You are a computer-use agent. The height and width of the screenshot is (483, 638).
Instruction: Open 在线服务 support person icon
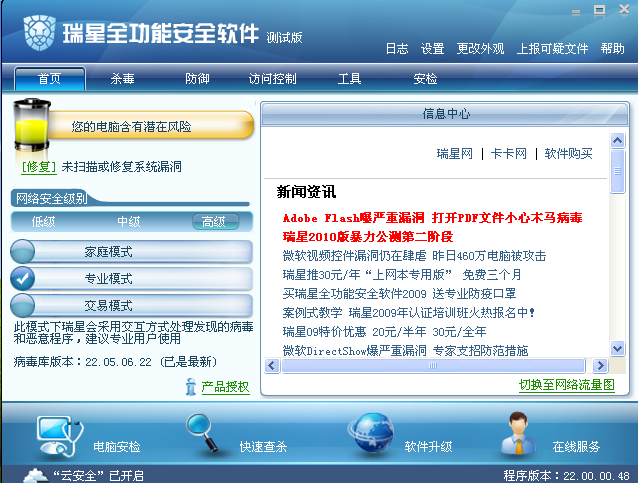pyautogui.click(x=518, y=433)
